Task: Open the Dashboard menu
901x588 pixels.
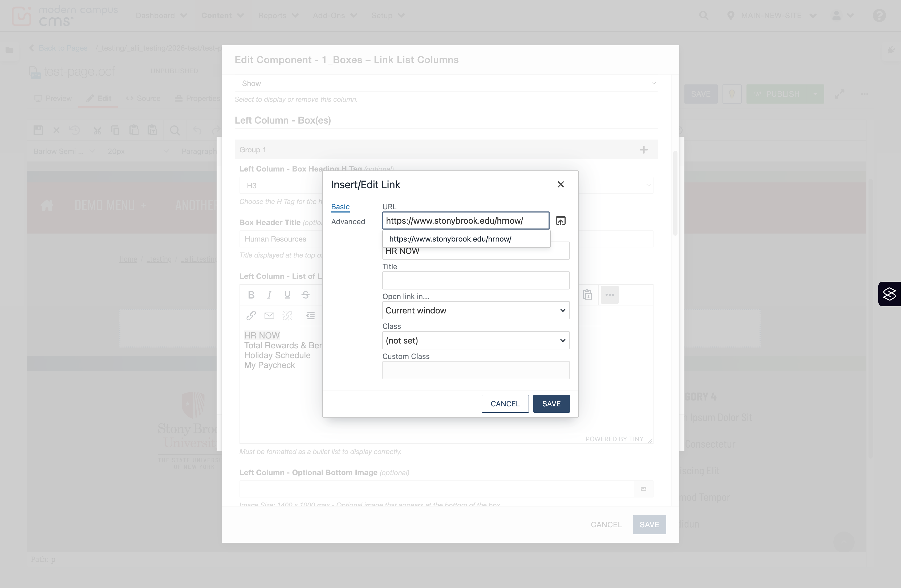Action: click(161, 15)
